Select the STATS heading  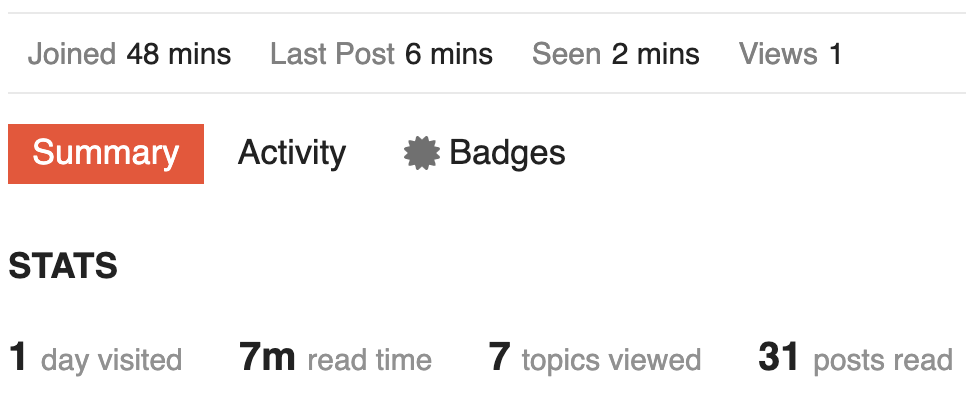63,266
